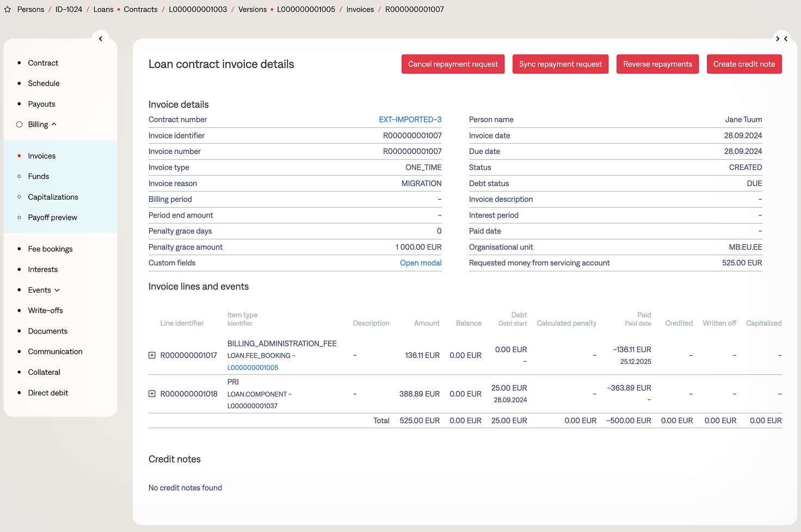The image size is (801, 532).
Task: Open Direct debit in sidebar
Action: tap(48, 393)
